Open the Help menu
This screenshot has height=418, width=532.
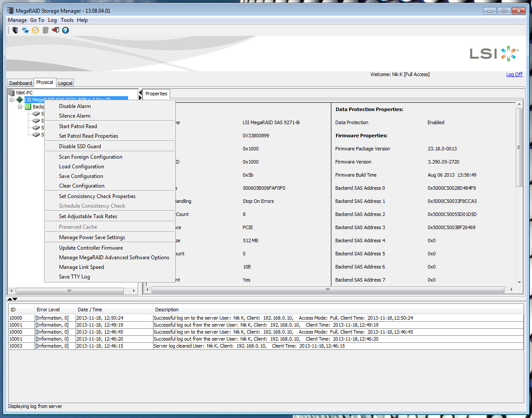[82, 20]
